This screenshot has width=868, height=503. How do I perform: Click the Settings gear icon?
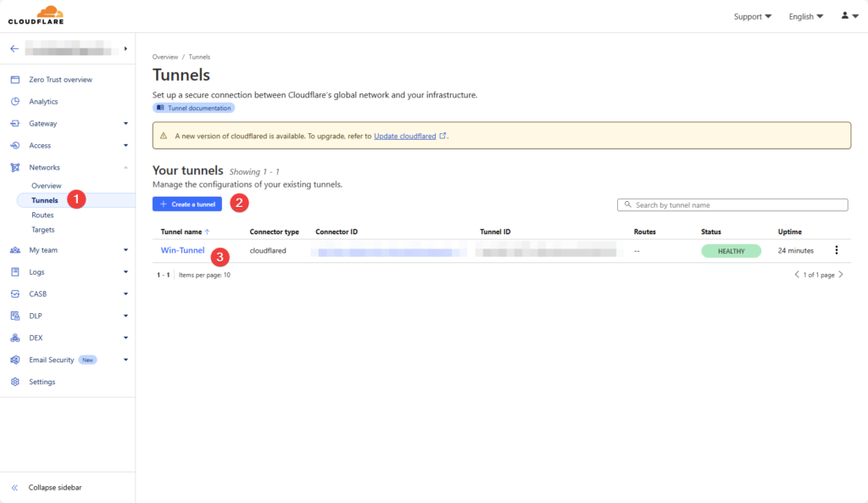[x=15, y=382]
